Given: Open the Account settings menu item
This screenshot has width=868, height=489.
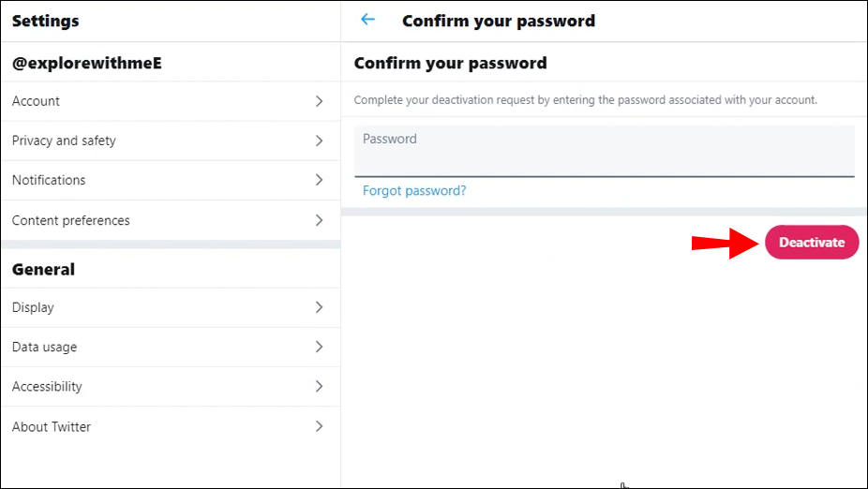Looking at the screenshot, I should 36,101.
